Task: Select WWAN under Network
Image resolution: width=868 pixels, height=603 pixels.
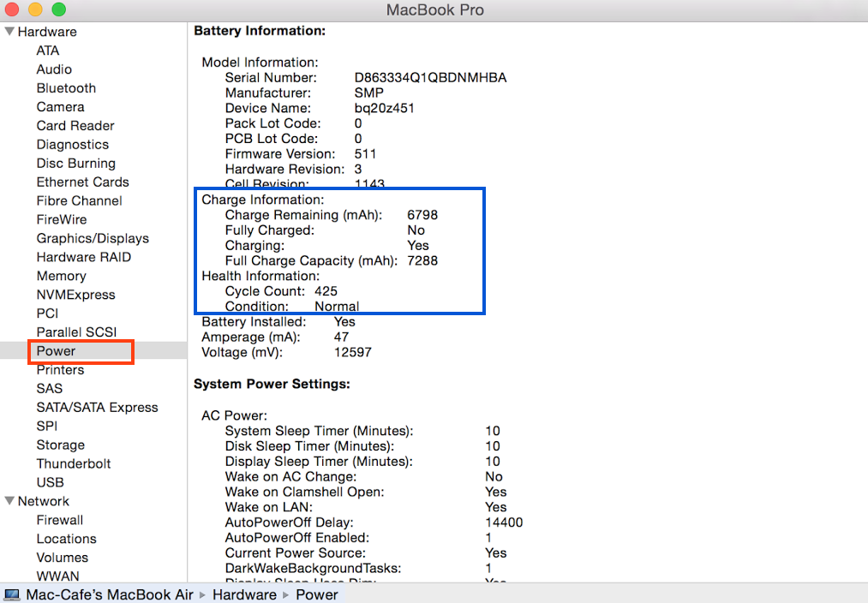Action: point(57,576)
